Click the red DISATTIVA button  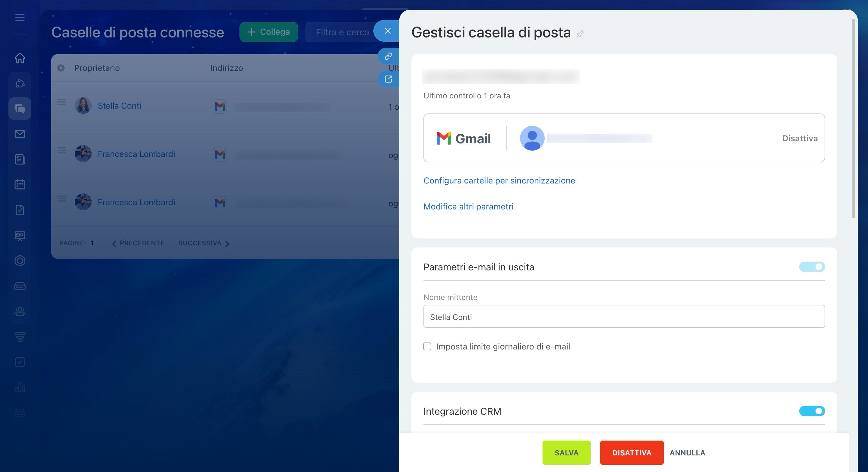click(632, 453)
